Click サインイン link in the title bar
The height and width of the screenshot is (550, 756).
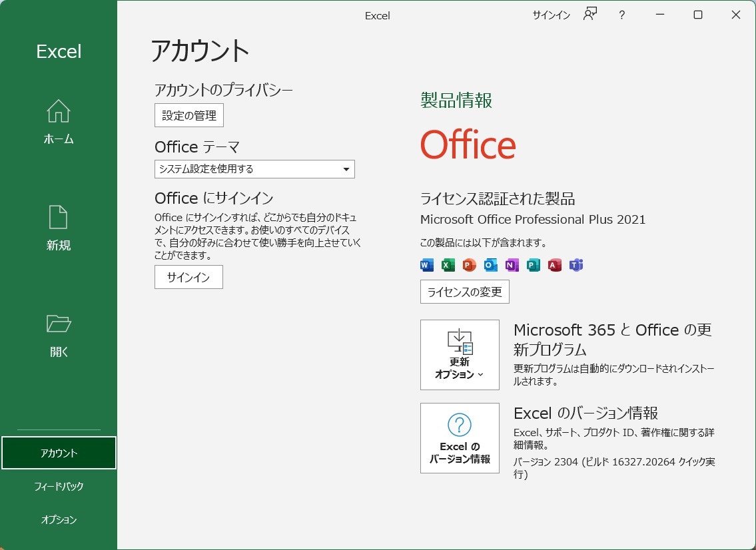(551, 15)
